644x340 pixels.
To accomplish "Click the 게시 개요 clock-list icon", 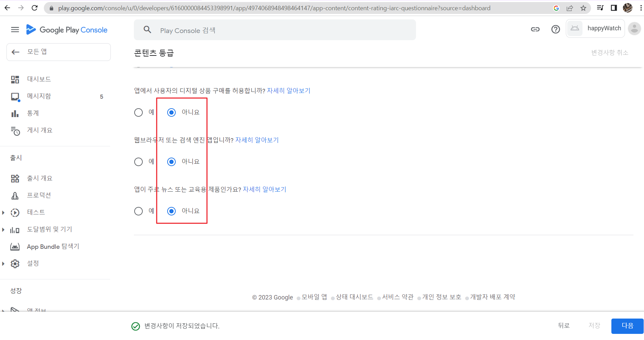I will pyautogui.click(x=15, y=131).
